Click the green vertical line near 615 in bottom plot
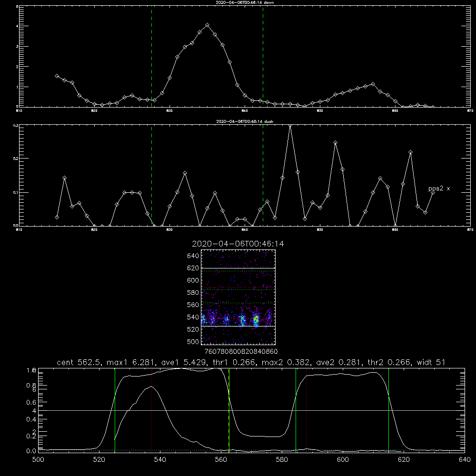This screenshot has width=476, height=476. 388,410
